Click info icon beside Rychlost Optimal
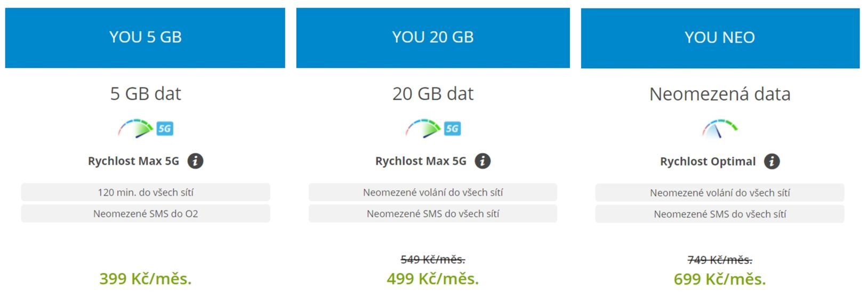868x307 pixels. pos(771,161)
